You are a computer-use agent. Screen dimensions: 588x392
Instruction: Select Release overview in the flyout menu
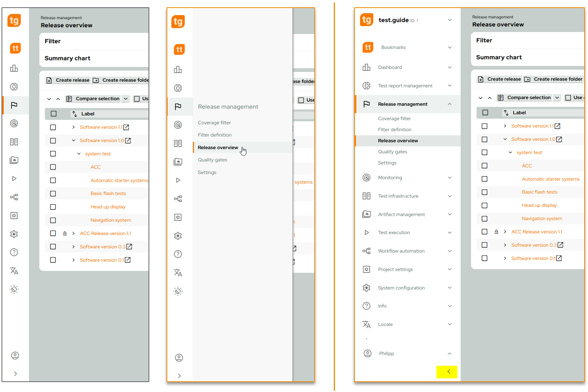(218, 147)
